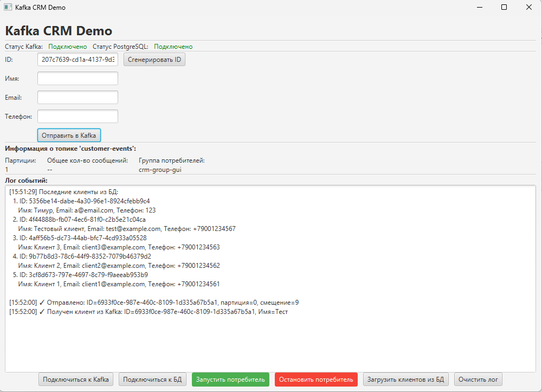Clear the log with Очистить лог

478,380
